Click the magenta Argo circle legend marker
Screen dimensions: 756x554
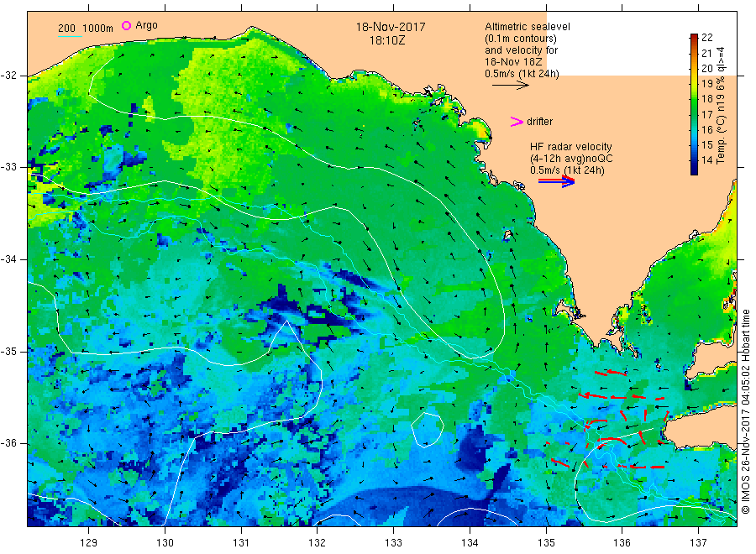[x=126, y=25]
